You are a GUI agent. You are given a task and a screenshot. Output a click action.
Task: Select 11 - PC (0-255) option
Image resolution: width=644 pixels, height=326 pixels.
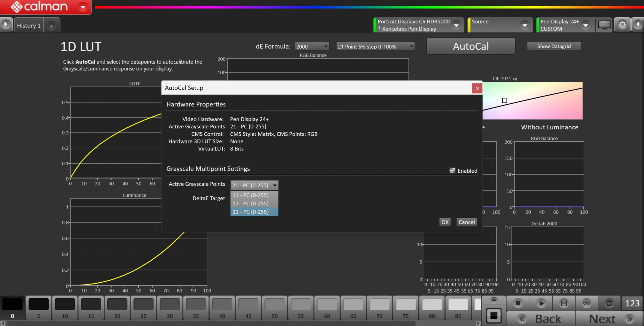click(254, 195)
